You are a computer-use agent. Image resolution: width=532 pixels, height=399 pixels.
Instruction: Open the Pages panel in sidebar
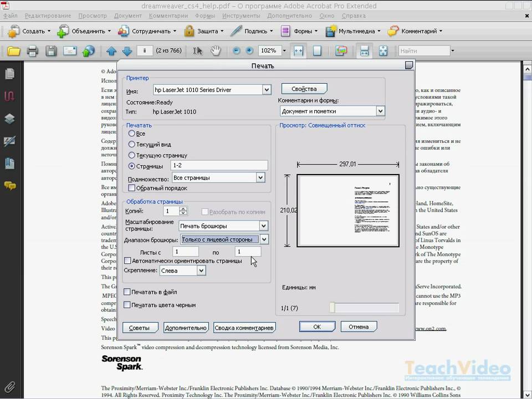pyautogui.click(x=10, y=74)
